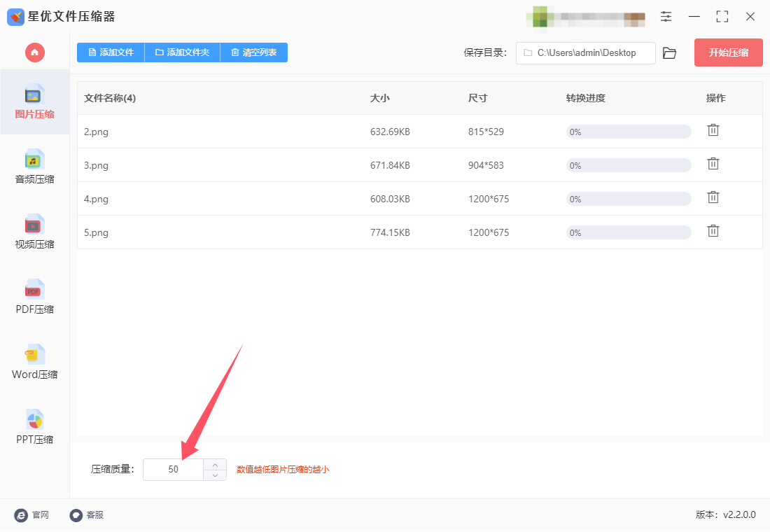The width and height of the screenshot is (770, 532).
Task: Click the chat bubble icon beside 客服
Action: click(x=76, y=514)
